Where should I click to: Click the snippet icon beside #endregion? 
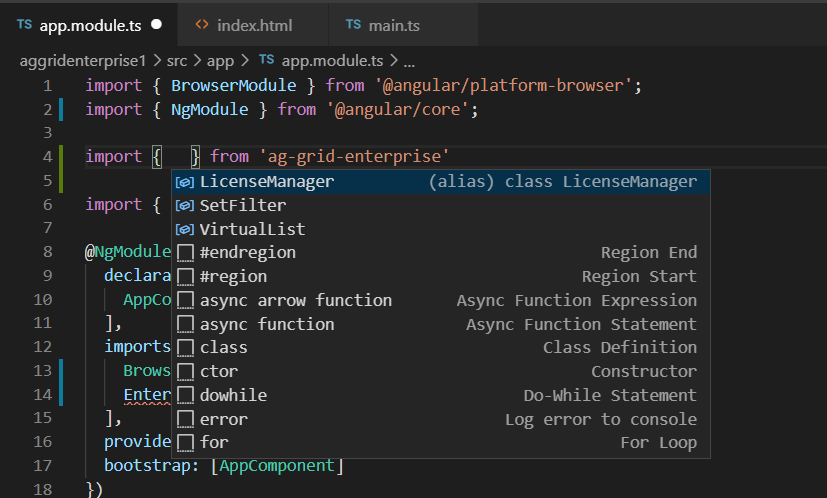(185, 253)
